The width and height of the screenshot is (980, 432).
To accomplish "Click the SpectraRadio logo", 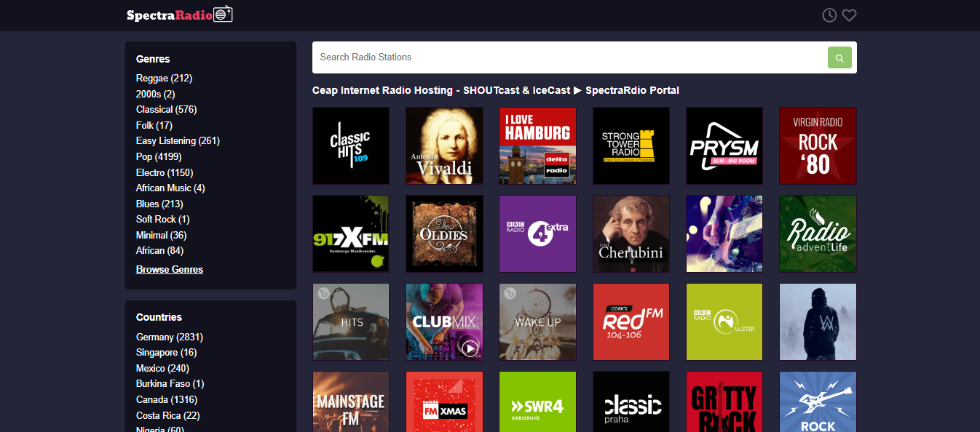I will click(179, 15).
